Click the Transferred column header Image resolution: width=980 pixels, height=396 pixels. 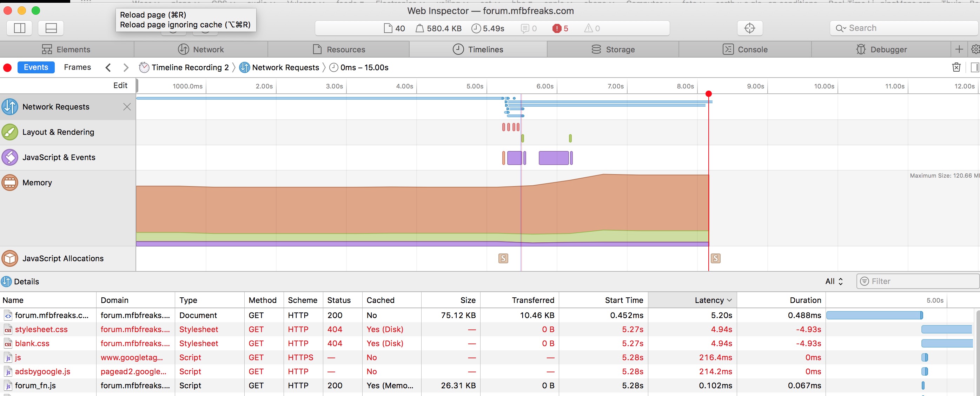[519, 300]
